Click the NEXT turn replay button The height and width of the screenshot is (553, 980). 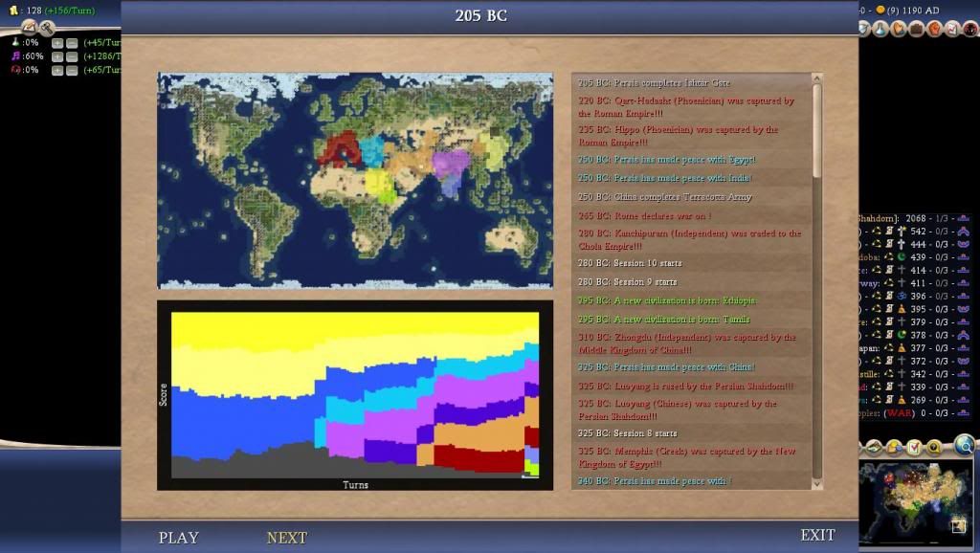pos(287,538)
